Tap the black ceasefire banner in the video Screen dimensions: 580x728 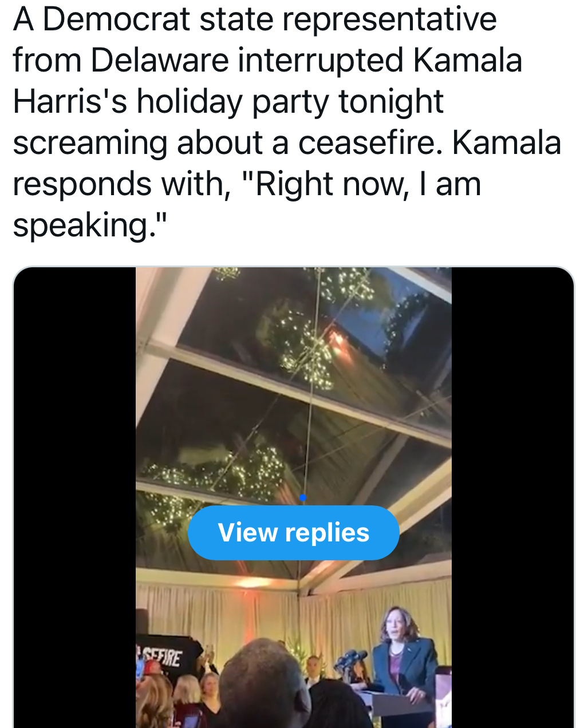coord(166,654)
